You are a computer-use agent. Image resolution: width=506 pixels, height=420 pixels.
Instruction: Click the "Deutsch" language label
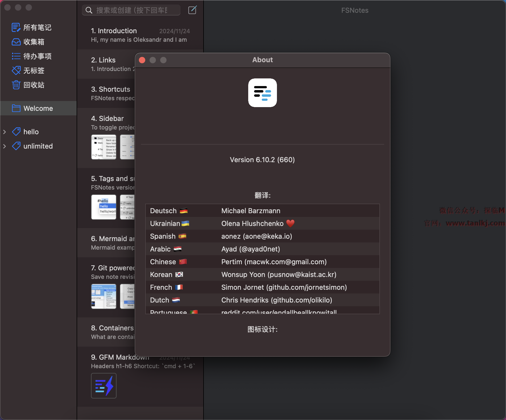(x=163, y=211)
